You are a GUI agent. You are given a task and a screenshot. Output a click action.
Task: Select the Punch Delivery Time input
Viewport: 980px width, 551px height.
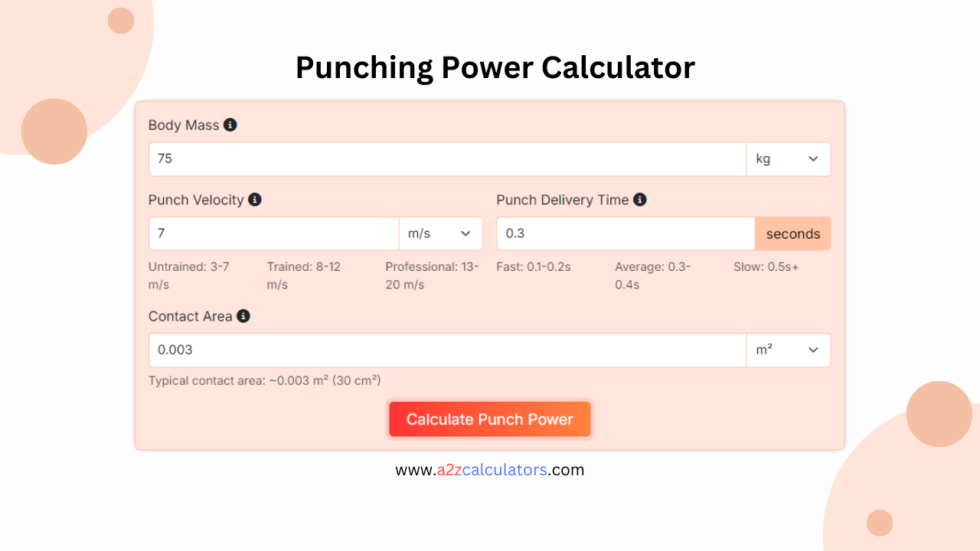tap(625, 233)
